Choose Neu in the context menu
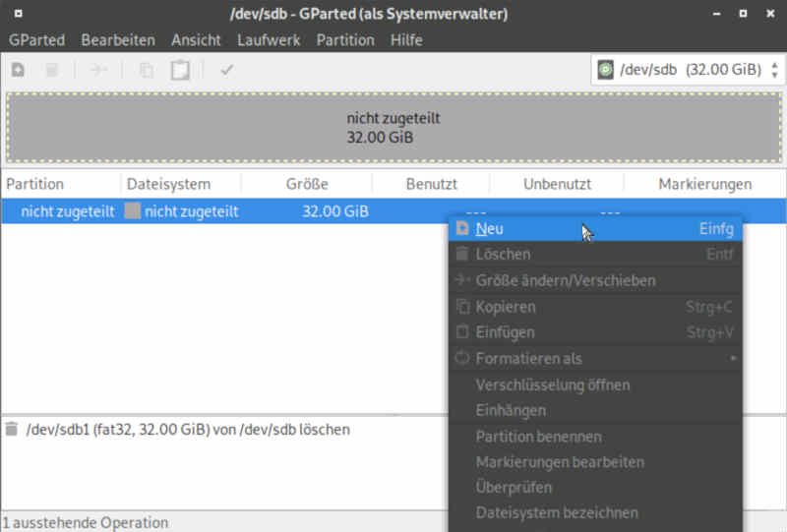 [595, 229]
